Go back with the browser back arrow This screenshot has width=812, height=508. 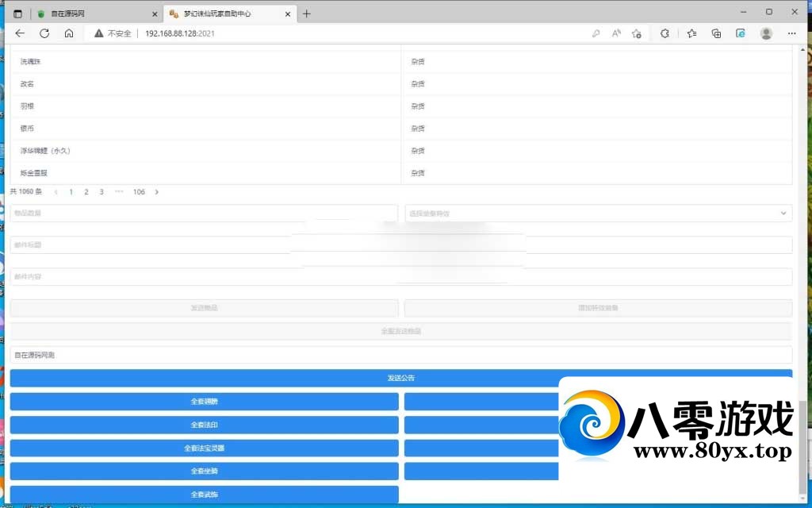[20, 33]
